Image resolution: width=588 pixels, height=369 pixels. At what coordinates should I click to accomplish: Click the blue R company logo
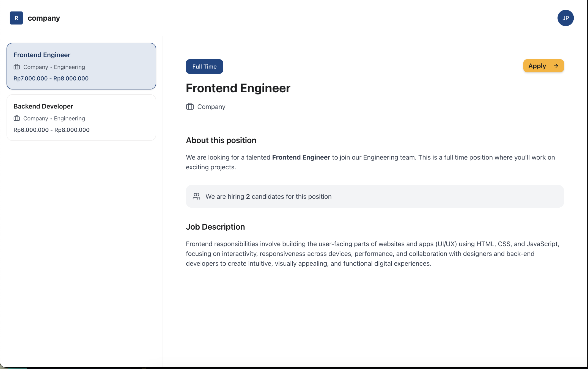(16, 18)
